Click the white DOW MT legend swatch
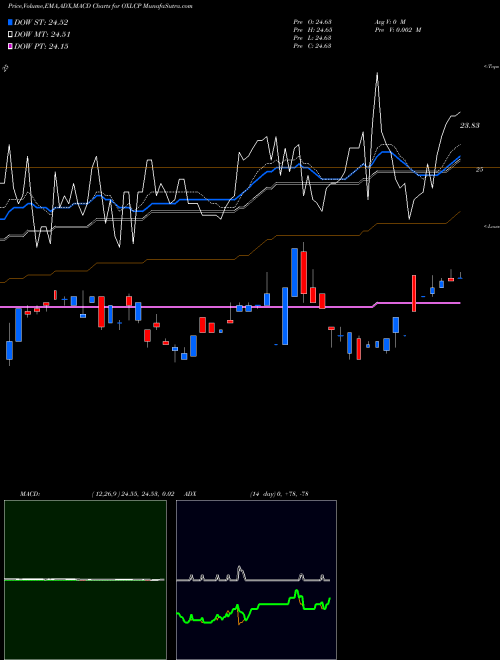Viewport: 500px width, 660px height. tap(10, 35)
